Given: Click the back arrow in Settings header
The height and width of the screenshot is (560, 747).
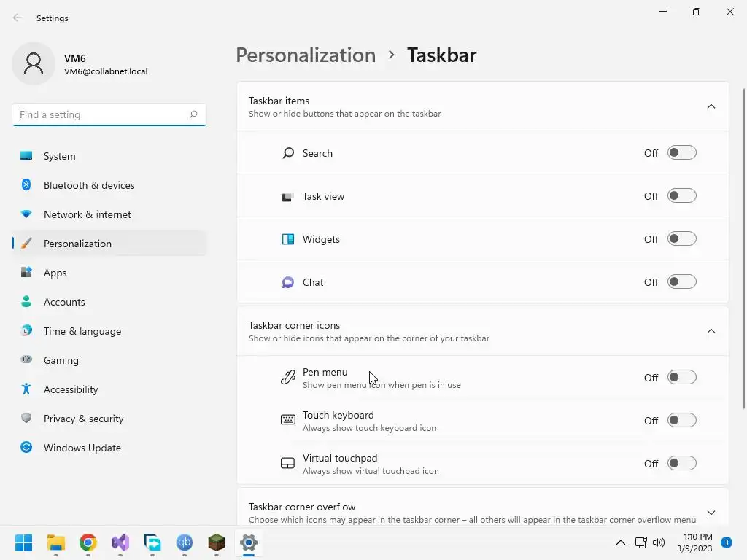Looking at the screenshot, I should (x=18, y=17).
